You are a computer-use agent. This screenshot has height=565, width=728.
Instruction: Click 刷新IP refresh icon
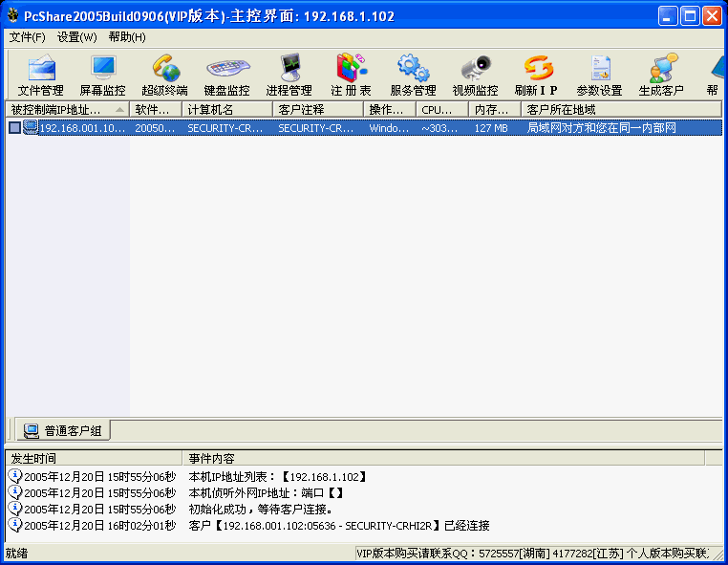537,75
